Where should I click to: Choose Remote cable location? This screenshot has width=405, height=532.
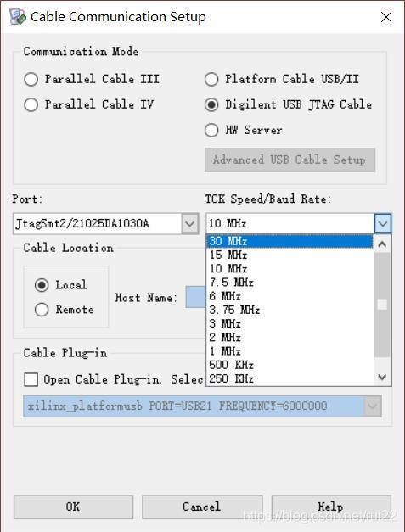tap(42, 310)
